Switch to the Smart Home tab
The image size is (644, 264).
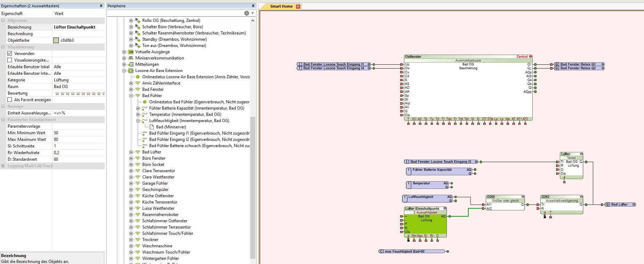click(281, 6)
